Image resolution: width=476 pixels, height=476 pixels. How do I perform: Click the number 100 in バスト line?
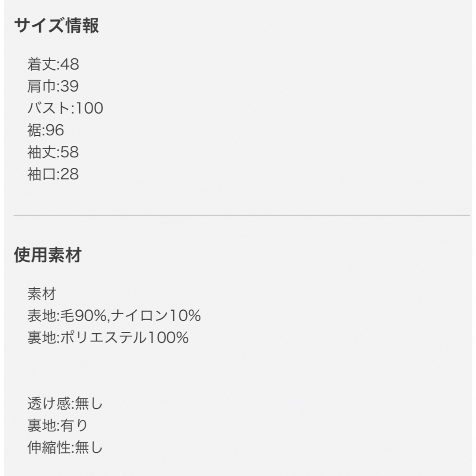pyautogui.click(x=89, y=108)
